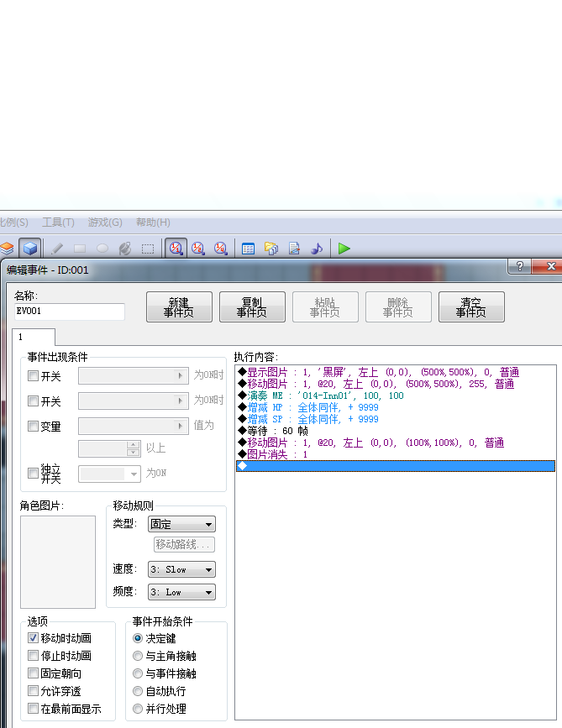Decrease the variable value spinner

point(133,453)
